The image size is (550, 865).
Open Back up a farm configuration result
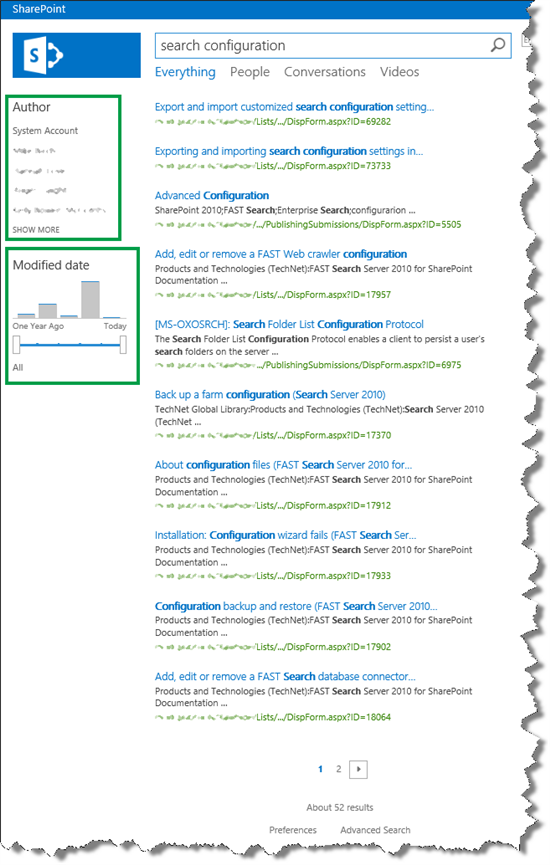tap(270, 394)
